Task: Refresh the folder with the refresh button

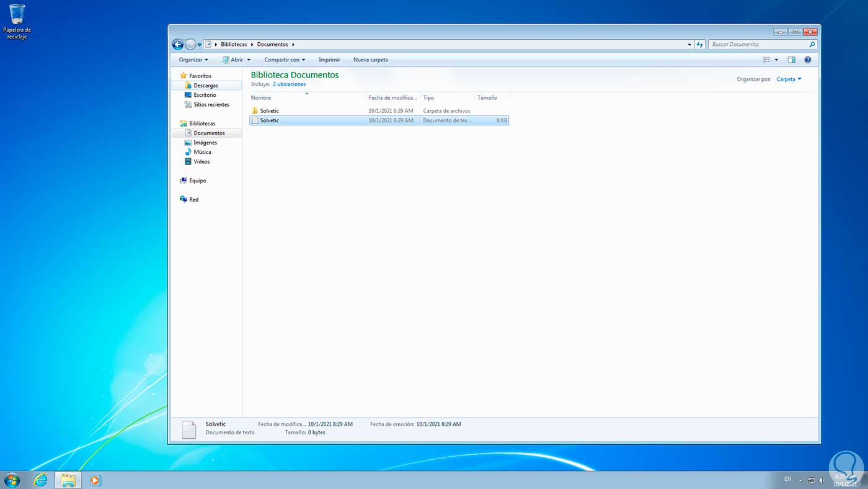Action: coord(700,45)
